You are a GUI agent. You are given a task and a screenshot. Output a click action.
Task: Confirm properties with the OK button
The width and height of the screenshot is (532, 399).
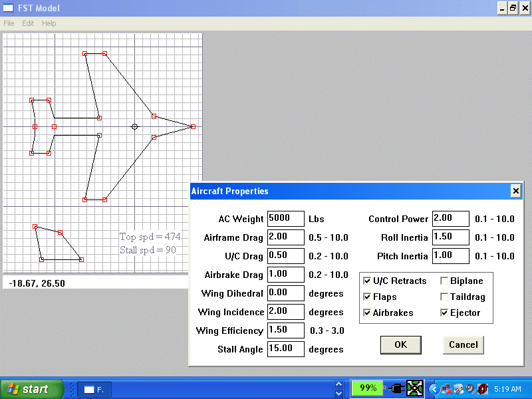[x=400, y=344]
